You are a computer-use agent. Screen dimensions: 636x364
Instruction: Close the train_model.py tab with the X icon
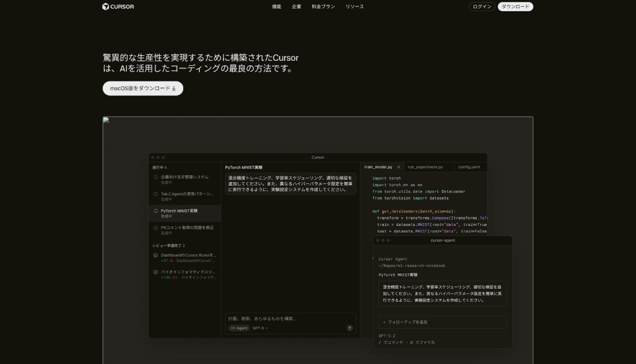coord(399,167)
